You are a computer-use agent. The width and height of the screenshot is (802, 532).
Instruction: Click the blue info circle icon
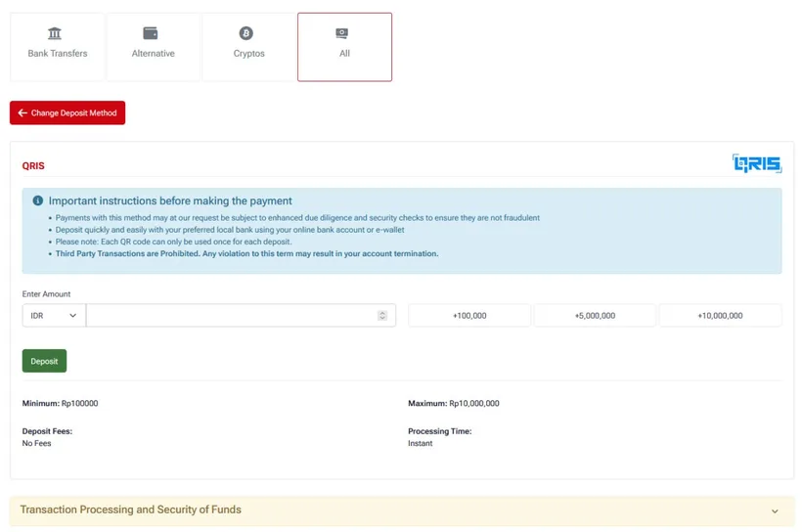(x=38, y=200)
